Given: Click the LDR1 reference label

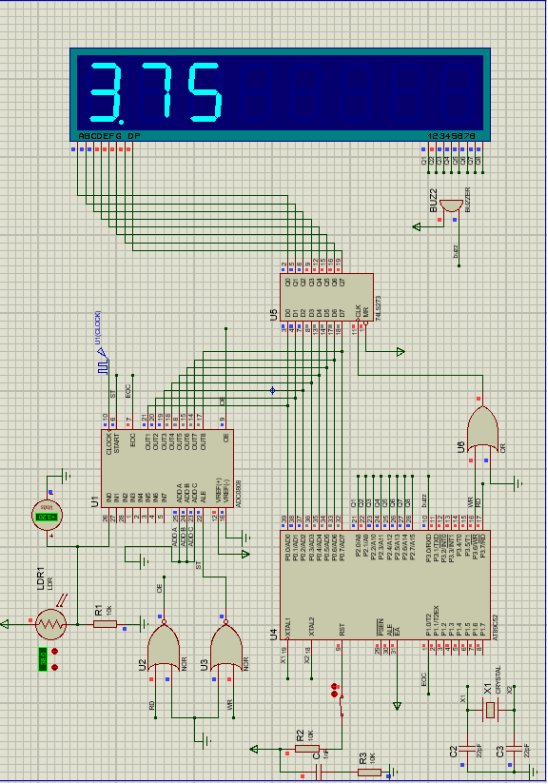Looking at the screenshot, I should click(x=41, y=578).
